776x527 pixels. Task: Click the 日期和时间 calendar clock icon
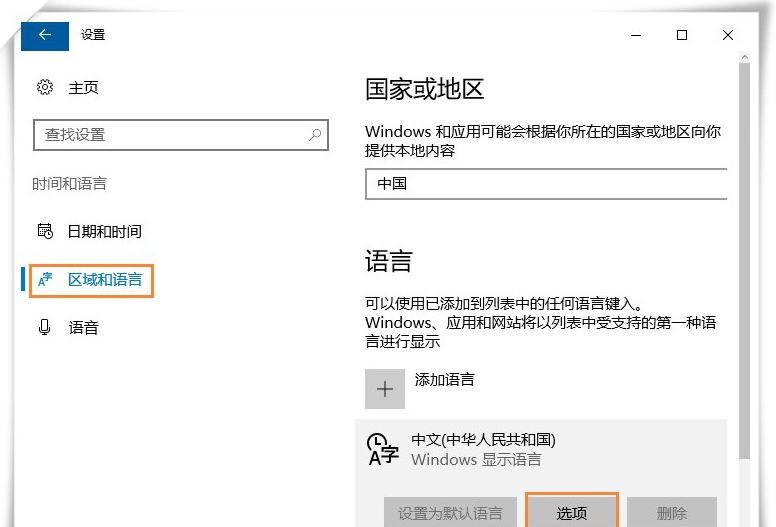click(x=45, y=231)
